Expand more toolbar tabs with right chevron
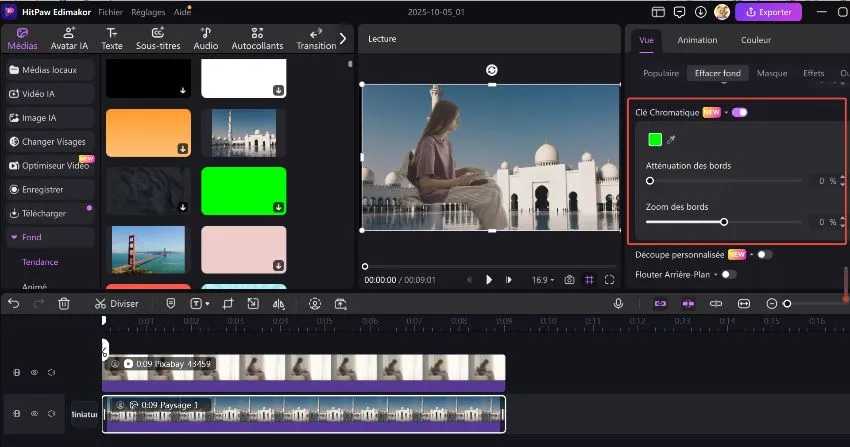850x447 pixels. (x=343, y=38)
